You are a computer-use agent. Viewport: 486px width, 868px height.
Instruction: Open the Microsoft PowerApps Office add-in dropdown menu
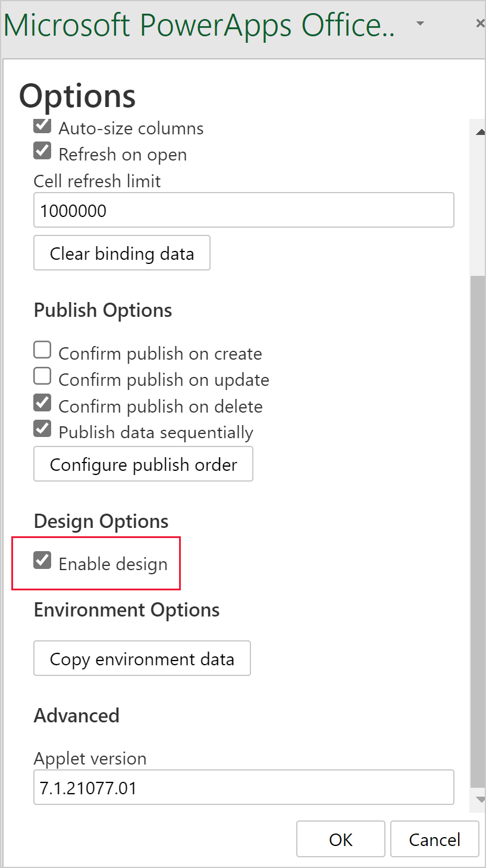(x=420, y=24)
